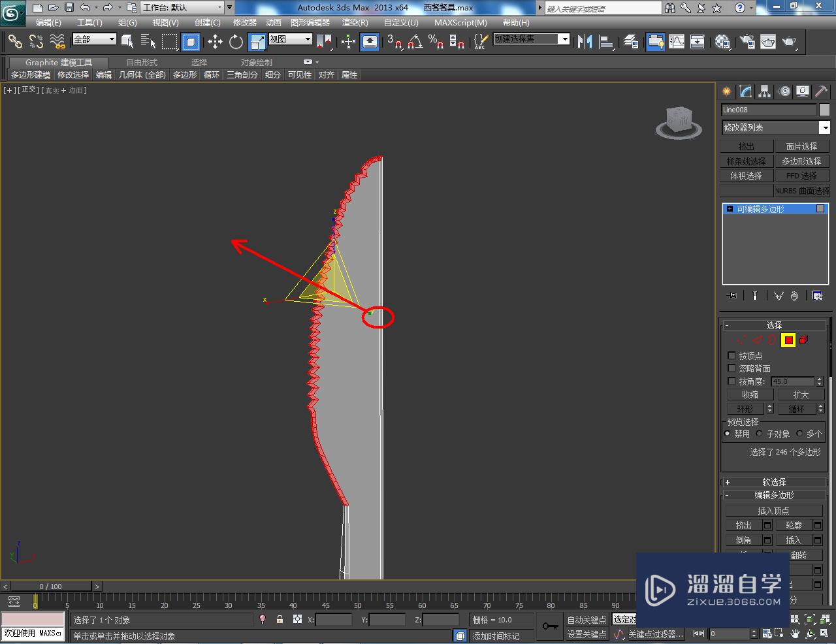This screenshot has width=836, height=644.
Task: Open the Align tool
Action: pos(607,42)
